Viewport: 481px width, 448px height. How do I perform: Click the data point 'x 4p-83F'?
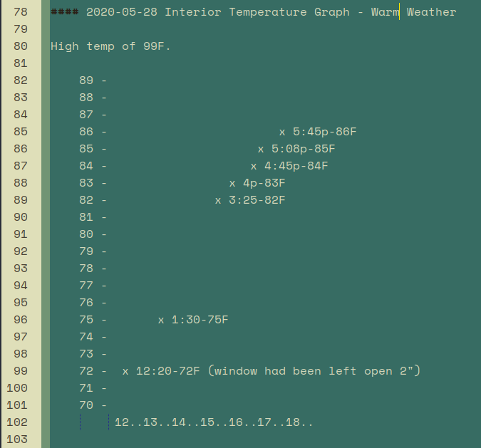point(257,183)
